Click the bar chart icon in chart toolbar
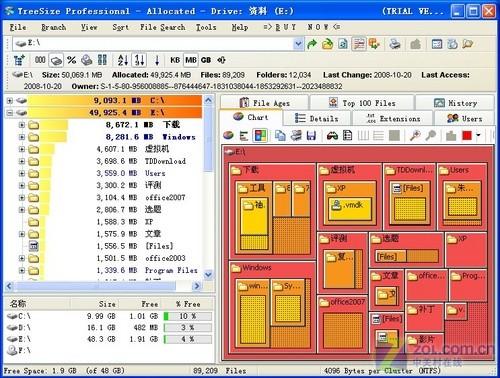Viewport: 500px width, 378px height. tap(244, 135)
